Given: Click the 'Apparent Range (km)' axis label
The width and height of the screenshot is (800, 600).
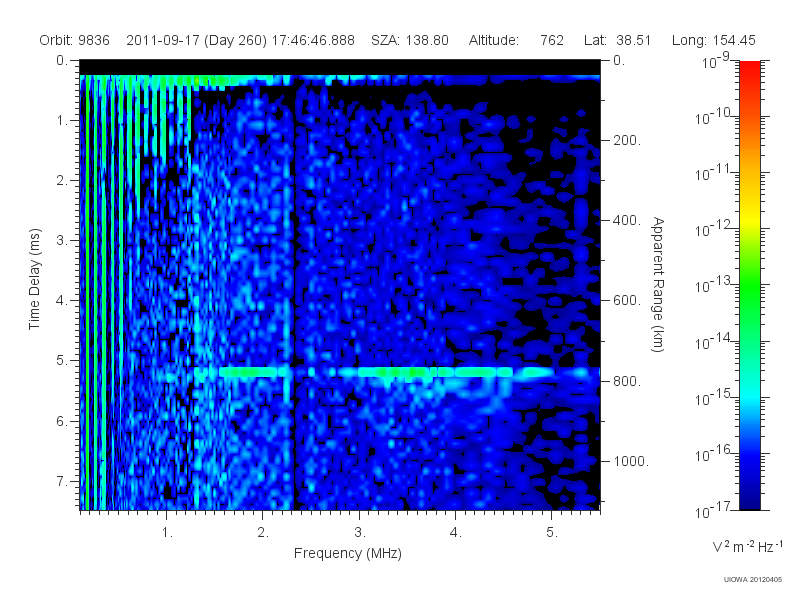Looking at the screenshot, I should pos(658,284).
